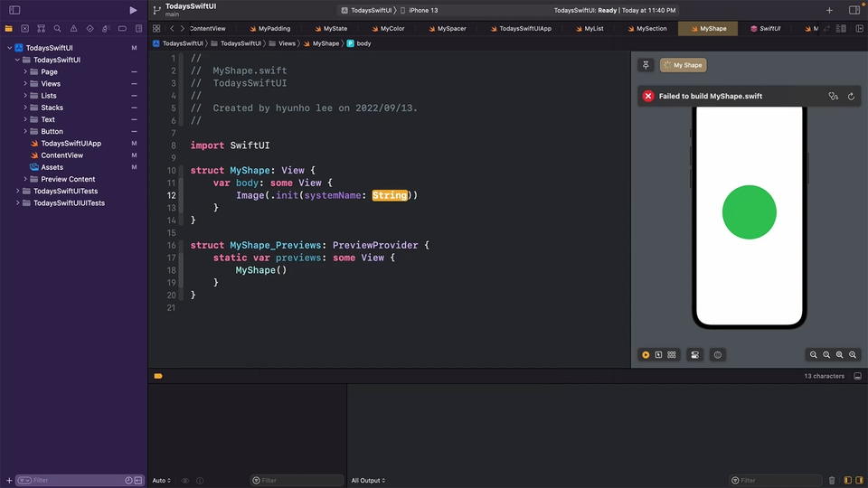
Task: Expand the Page folder
Action: (x=25, y=72)
